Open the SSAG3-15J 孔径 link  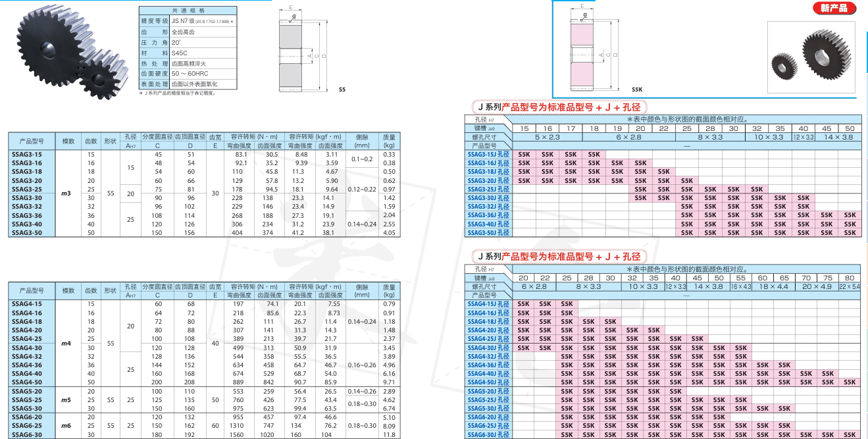point(488,153)
